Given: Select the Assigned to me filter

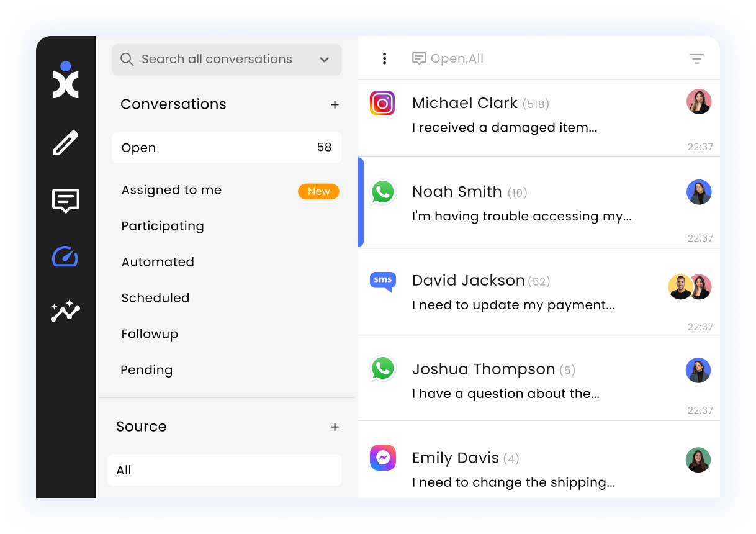Looking at the screenshot, I should tap(171, 191).
